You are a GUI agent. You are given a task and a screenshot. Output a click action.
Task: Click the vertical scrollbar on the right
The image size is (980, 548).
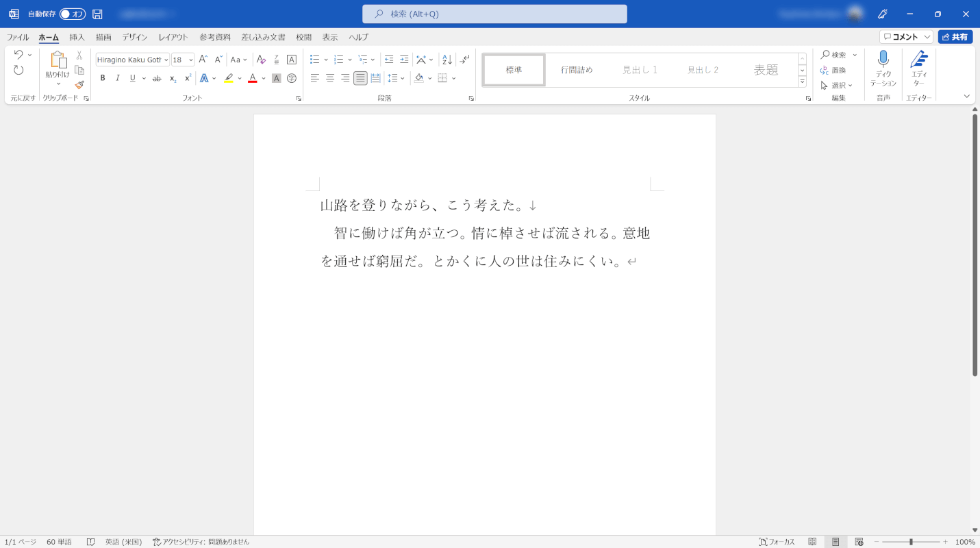(x=975, y=245)
